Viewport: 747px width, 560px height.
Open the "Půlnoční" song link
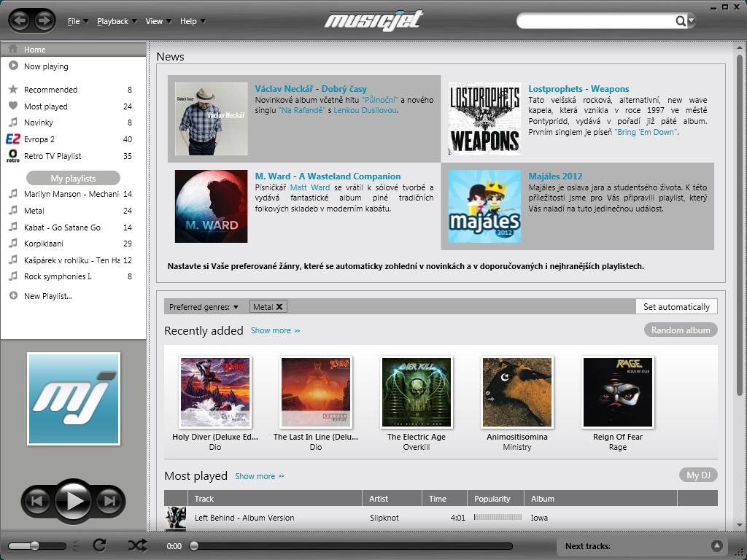click(x=379, y=100)
